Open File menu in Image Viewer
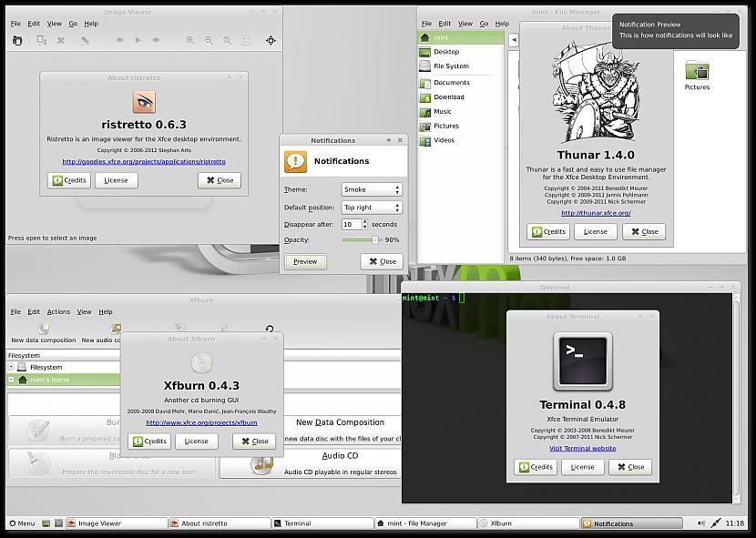Image resolution: width=756 pixels, height=538 pixels. [15, 23]
